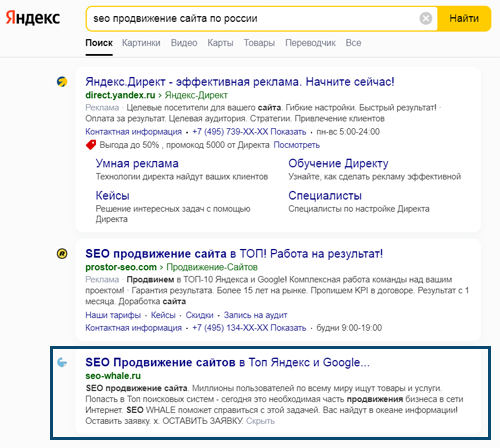Select the Поиск tab
Viewport: 500px width, 448px height.
99,43
